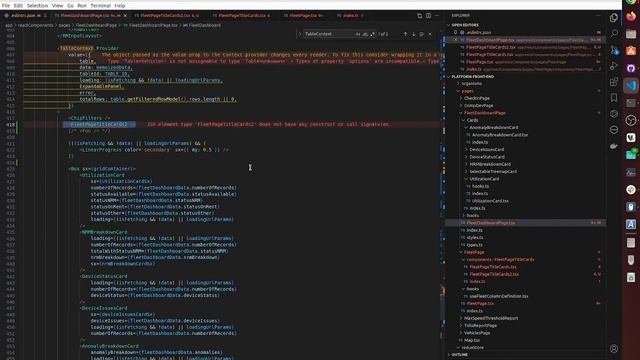
Task: Collapse the AnomalyBreakdownCard folder
Action: pos(493,128)
